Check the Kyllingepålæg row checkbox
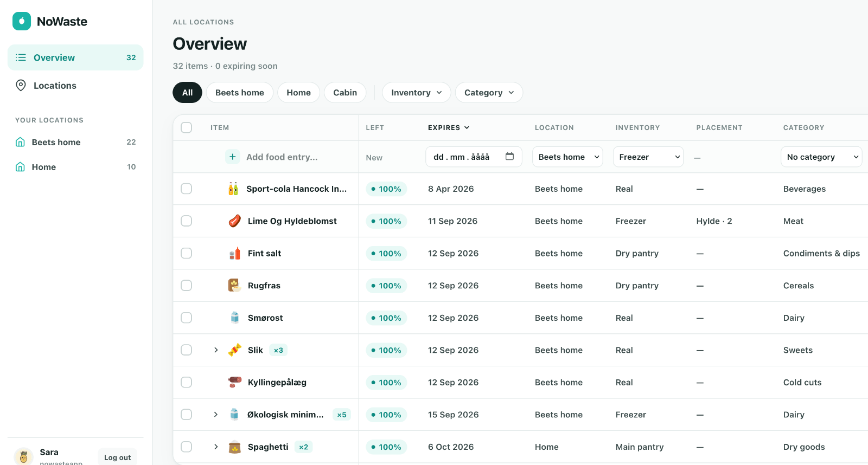The width and height of the screenshot is (868, 465). [x=187, y=382]
